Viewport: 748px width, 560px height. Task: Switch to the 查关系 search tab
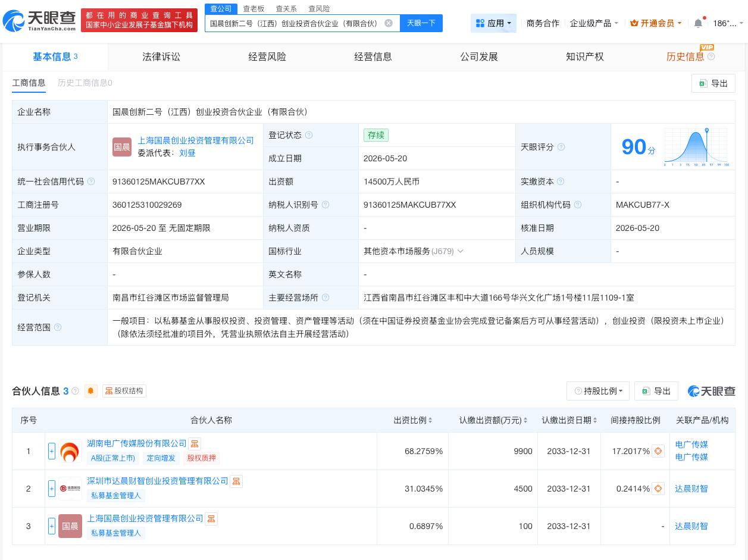[286, 9]
